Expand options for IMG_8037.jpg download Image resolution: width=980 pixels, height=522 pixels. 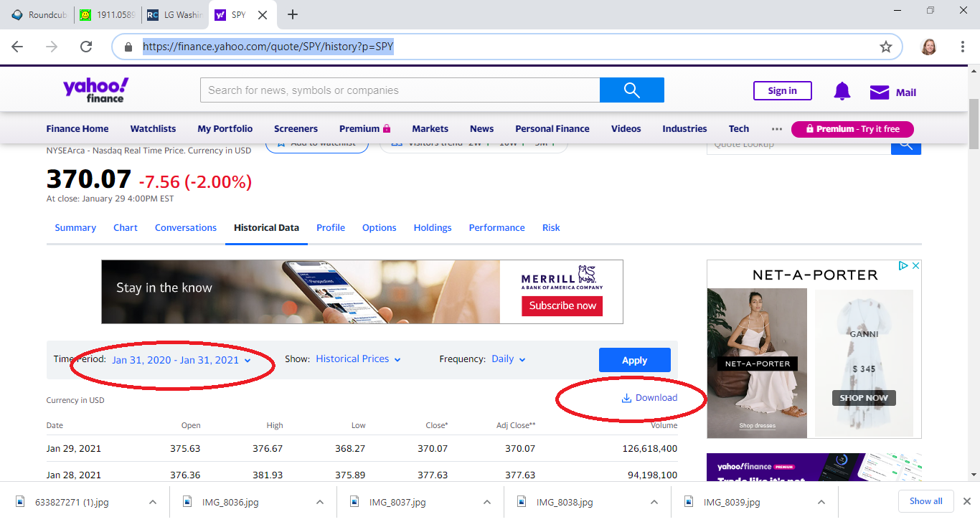[x=487, y=502]
